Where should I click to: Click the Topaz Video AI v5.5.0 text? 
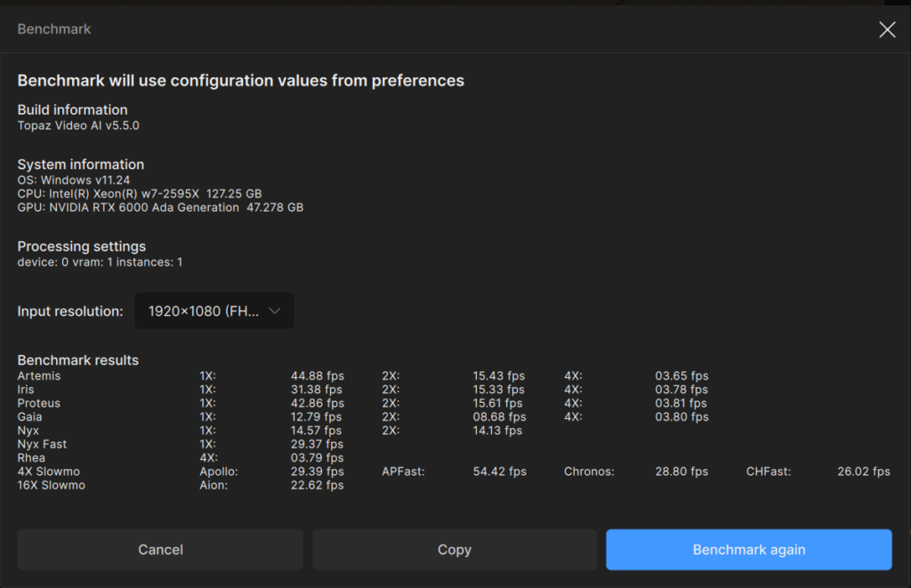[78, 125]
